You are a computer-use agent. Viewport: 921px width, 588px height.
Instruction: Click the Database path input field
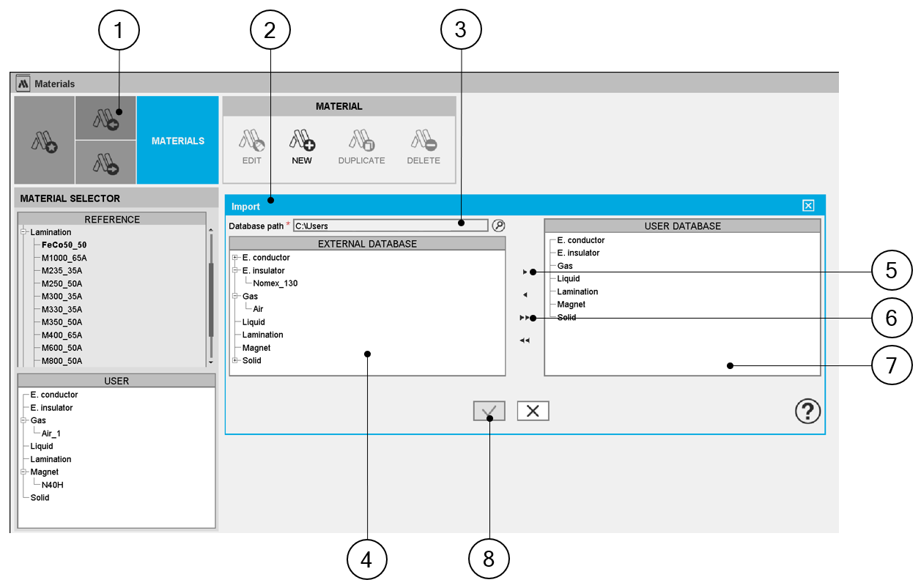[390, 226]
